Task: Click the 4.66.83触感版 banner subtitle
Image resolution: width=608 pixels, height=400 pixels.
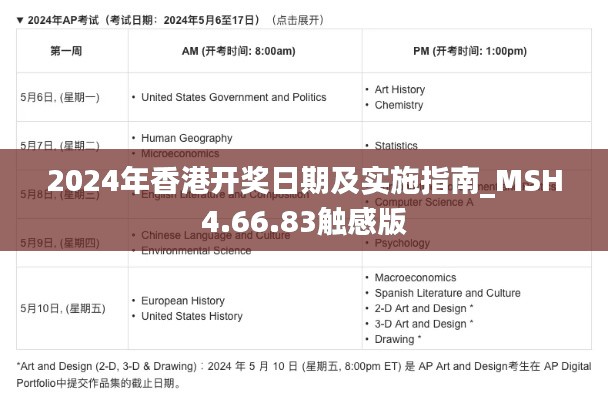Action: 304,221
